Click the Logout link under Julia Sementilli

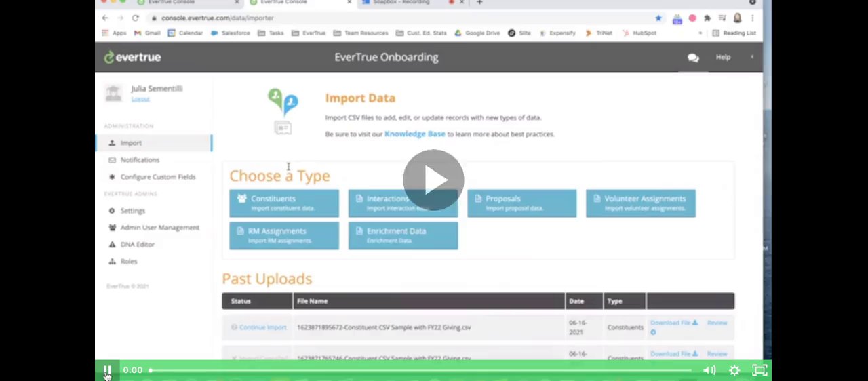pos(140,99)
